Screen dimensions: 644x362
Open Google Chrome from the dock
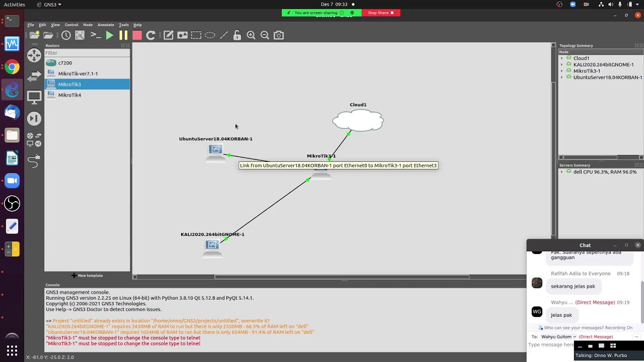point(12,67)
